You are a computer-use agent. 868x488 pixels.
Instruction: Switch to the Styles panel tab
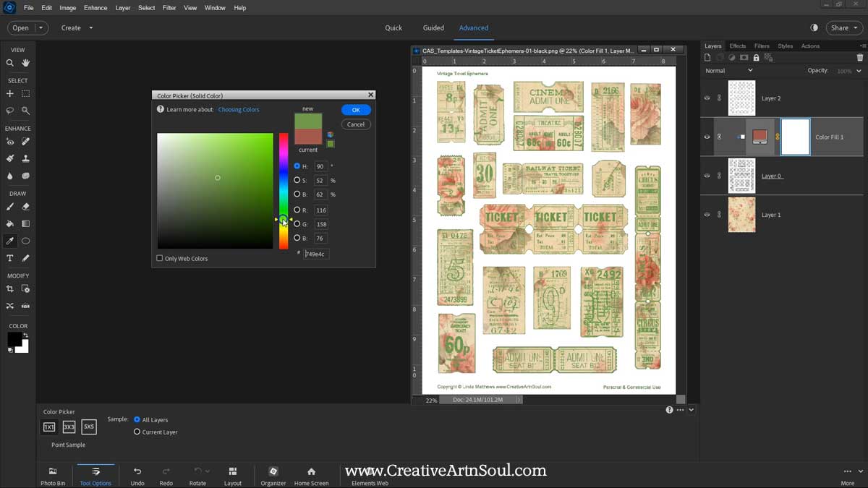[785, 46]
